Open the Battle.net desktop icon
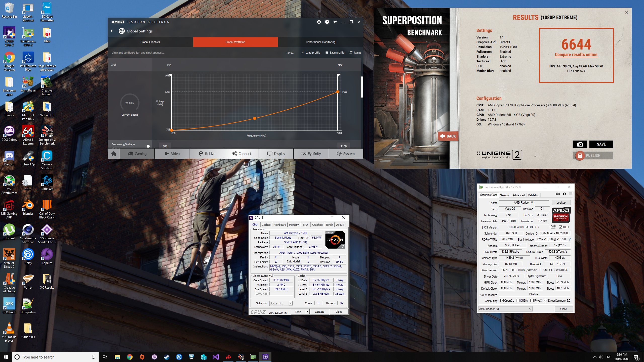The width and height of the screenshot is (644, 362). [x=47, y=183]
